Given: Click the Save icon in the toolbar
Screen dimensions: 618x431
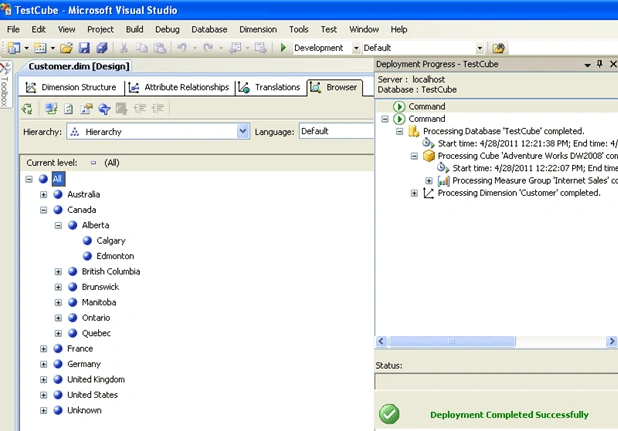Looking at the screenshot, I should (84, 48).
